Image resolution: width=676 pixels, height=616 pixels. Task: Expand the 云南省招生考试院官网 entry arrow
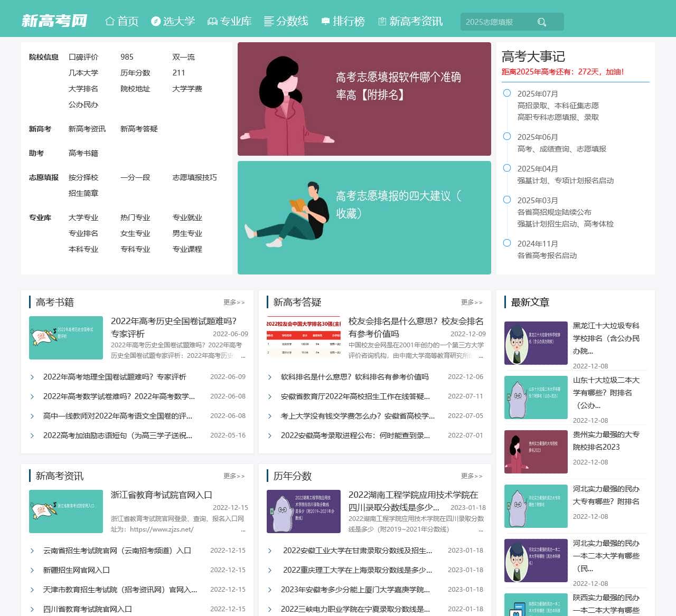(32, 551)
